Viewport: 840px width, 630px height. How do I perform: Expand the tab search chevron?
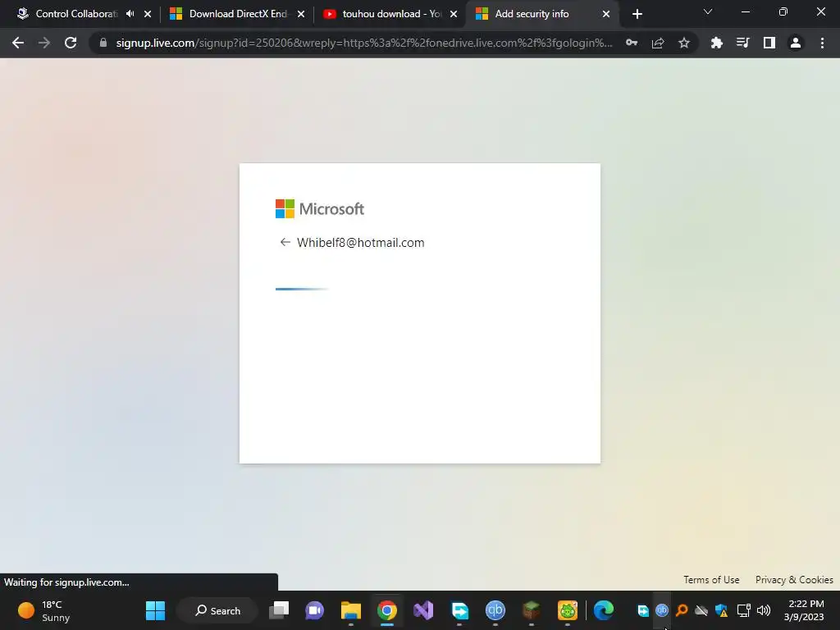coord(708,11)
